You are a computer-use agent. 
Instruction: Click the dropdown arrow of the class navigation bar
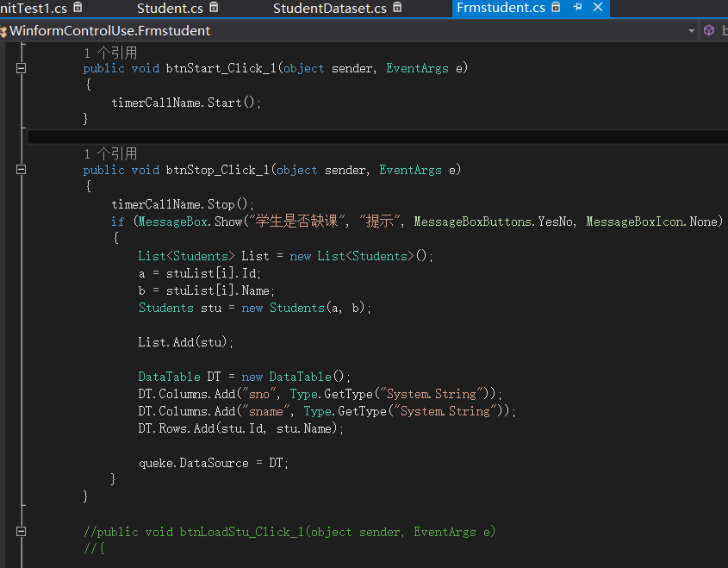pyautogui.click(x=691, y=31)
